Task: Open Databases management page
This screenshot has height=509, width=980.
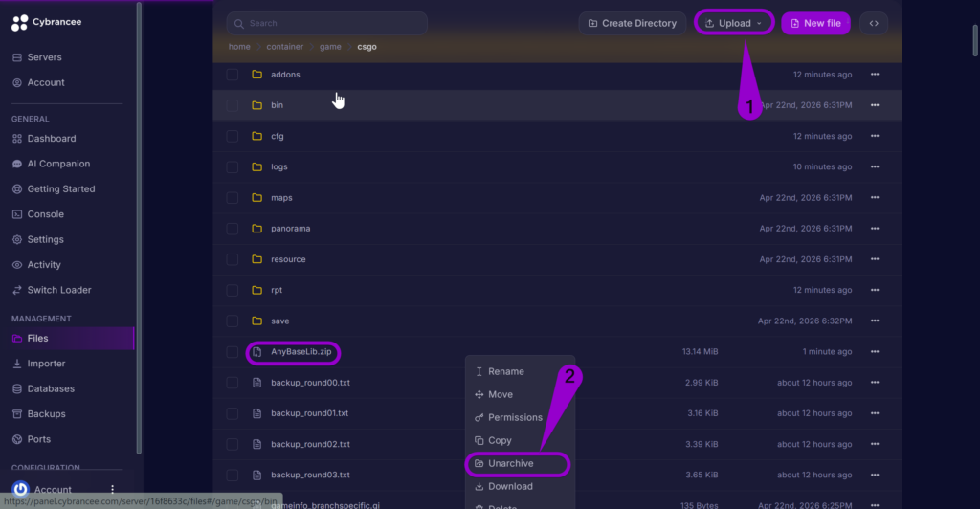Action: [43, 389]
